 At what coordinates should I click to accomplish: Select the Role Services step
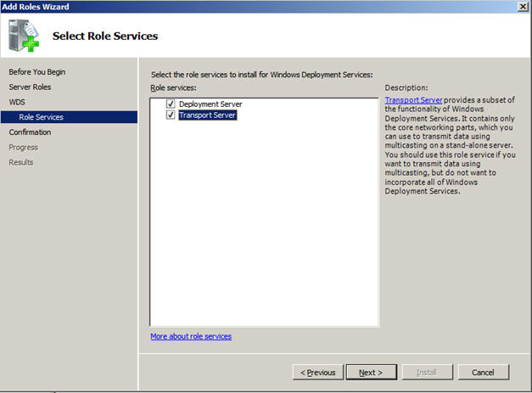[70, 117]
